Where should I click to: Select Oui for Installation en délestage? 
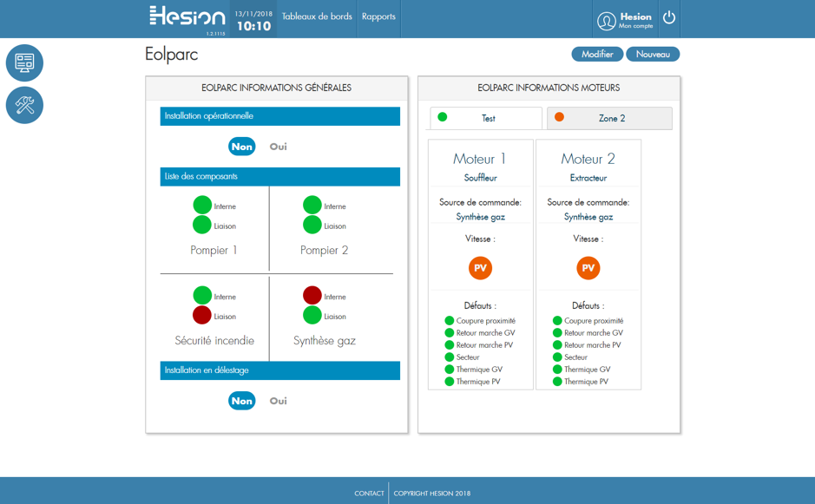click(x=278, y=401)
